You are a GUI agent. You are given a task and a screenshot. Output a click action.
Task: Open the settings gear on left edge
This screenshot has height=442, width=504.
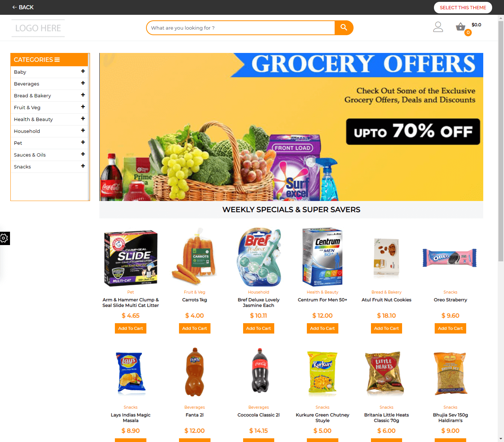(4, 238)
